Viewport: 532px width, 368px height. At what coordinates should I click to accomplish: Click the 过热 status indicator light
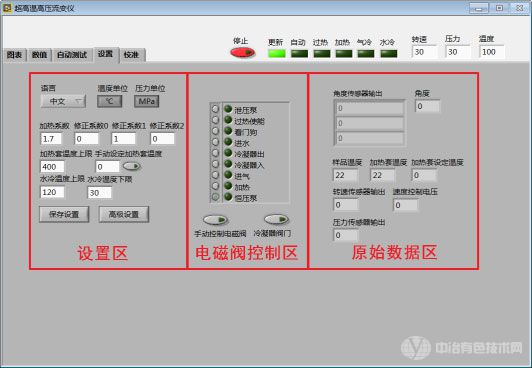click(322, 54)
